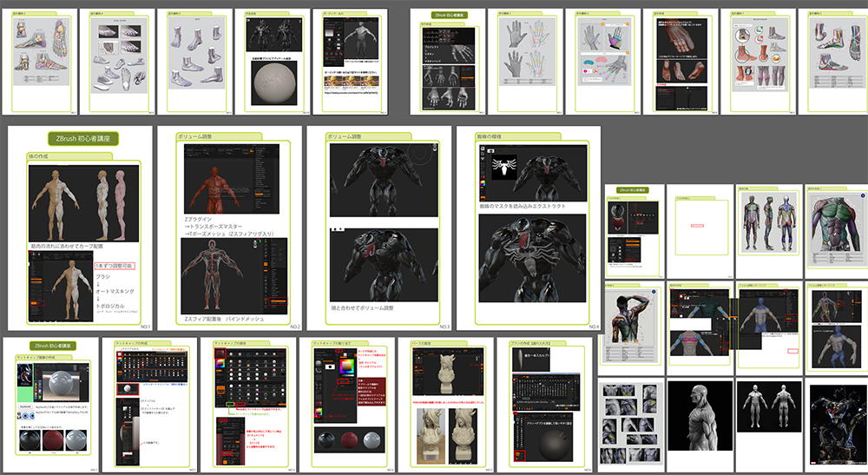This screenshot has width=868, height=475.
Task: Open the posing page with grey T-pose figure
Action: 350,62
